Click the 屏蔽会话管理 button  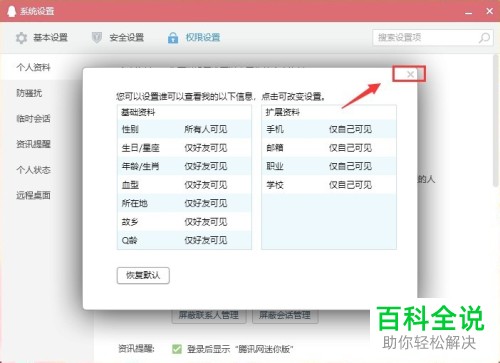(285, 315)
